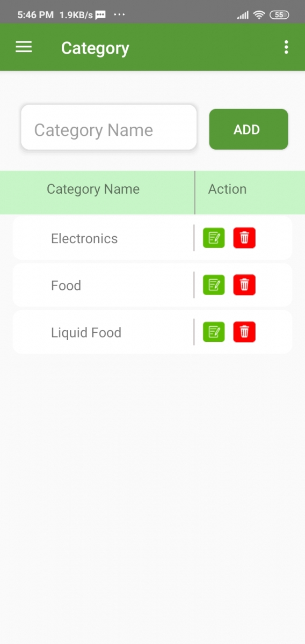305x644 pixels.
Task: Open the hamburger navigation menu
Action: 24,47
